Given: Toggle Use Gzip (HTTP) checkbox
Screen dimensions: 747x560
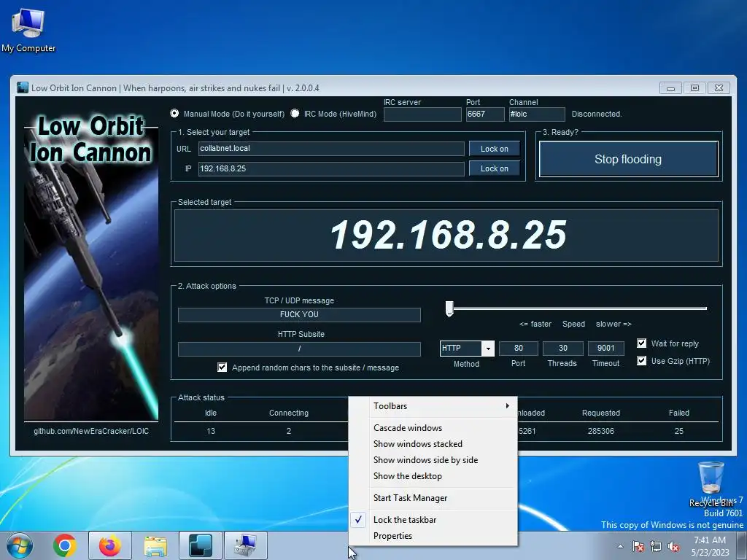Looking at the screenshot, I should coord(642,361).
